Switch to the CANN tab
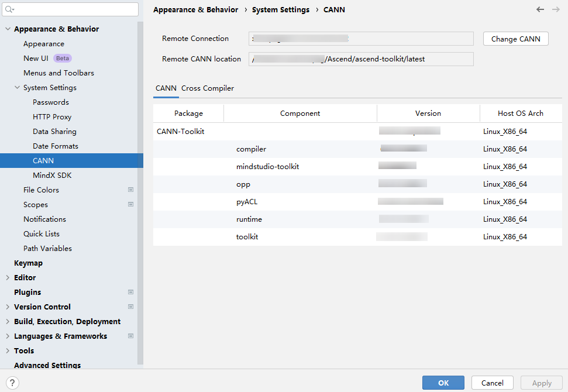This screenshot has width=568, height=392. [x=166, y=88]
